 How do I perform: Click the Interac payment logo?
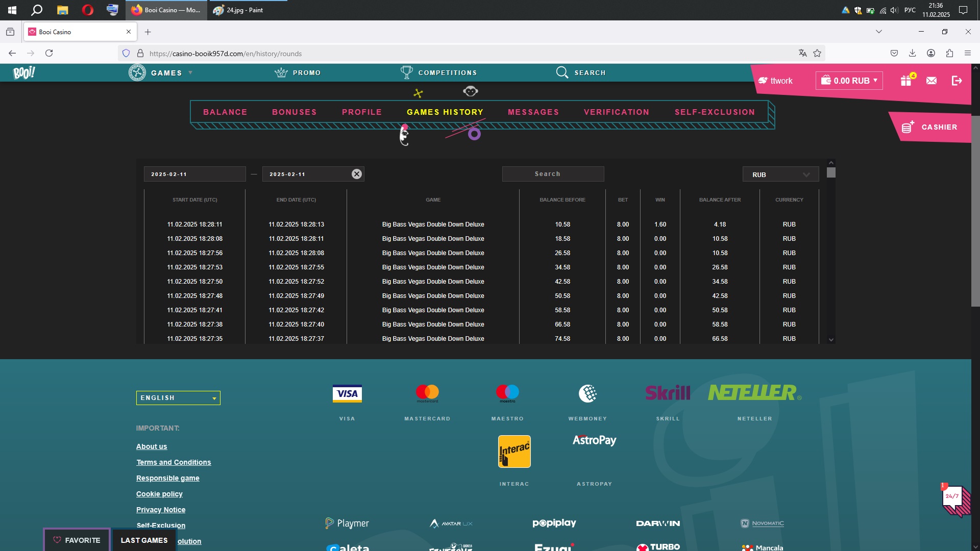(x=514, y=452)
